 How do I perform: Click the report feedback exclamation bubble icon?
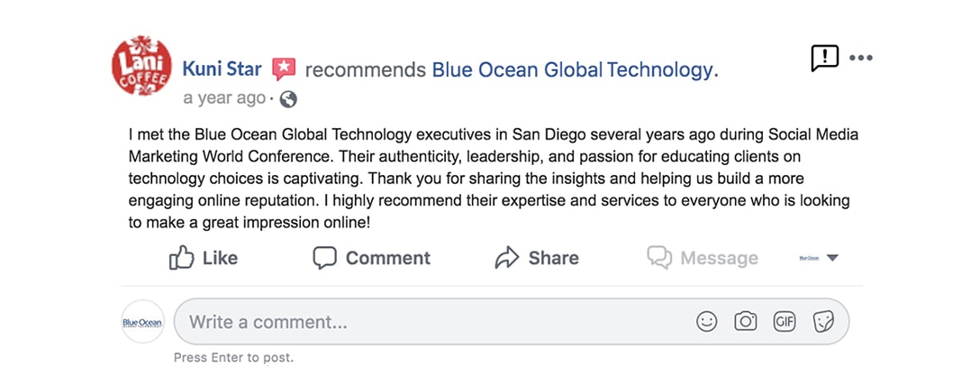point(824,59)
